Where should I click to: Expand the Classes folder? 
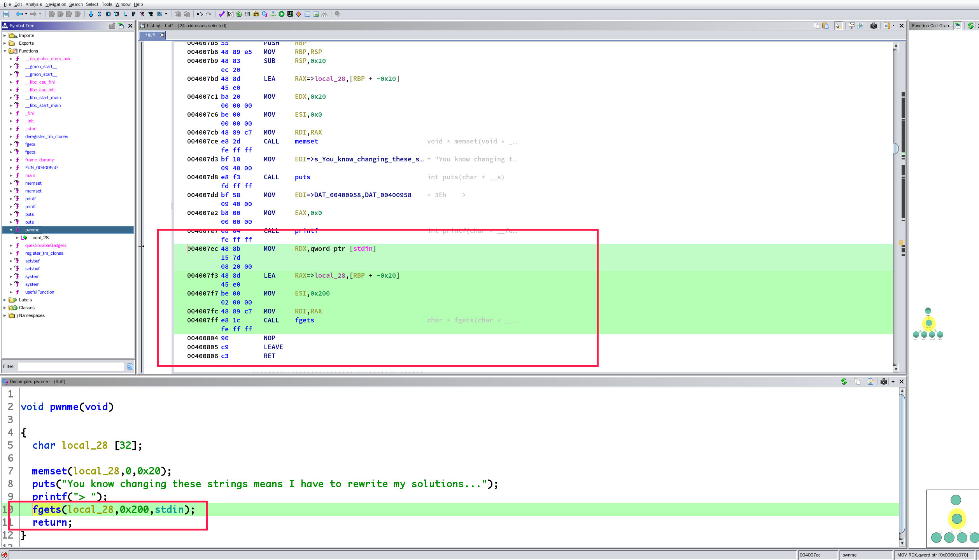(5, 308)
